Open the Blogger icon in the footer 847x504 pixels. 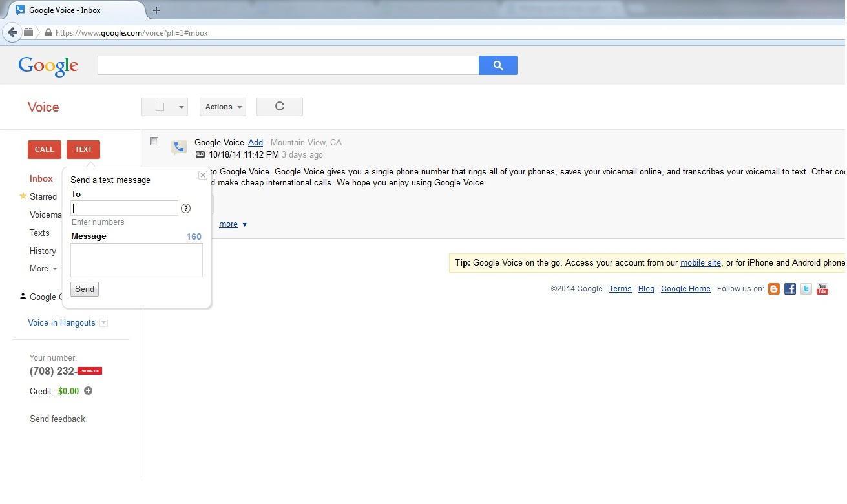pyautogui.click(x=773, y=289)
